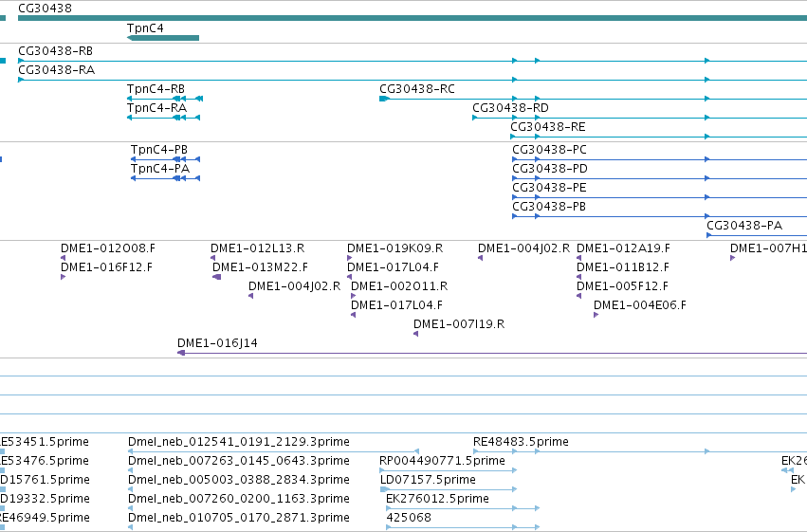Click the CG30438-RC transcript label
The width and height of the screenshot is (807, 532).
click(417, 89)
